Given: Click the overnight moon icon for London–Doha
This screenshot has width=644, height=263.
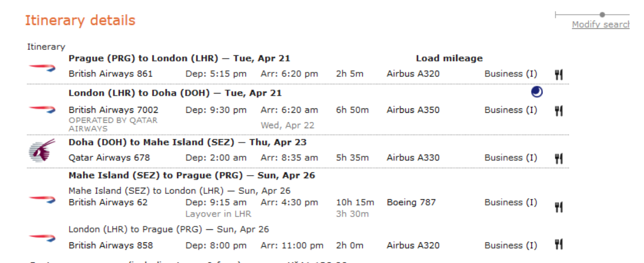Looking at the screenshot, I should [537, 92].
